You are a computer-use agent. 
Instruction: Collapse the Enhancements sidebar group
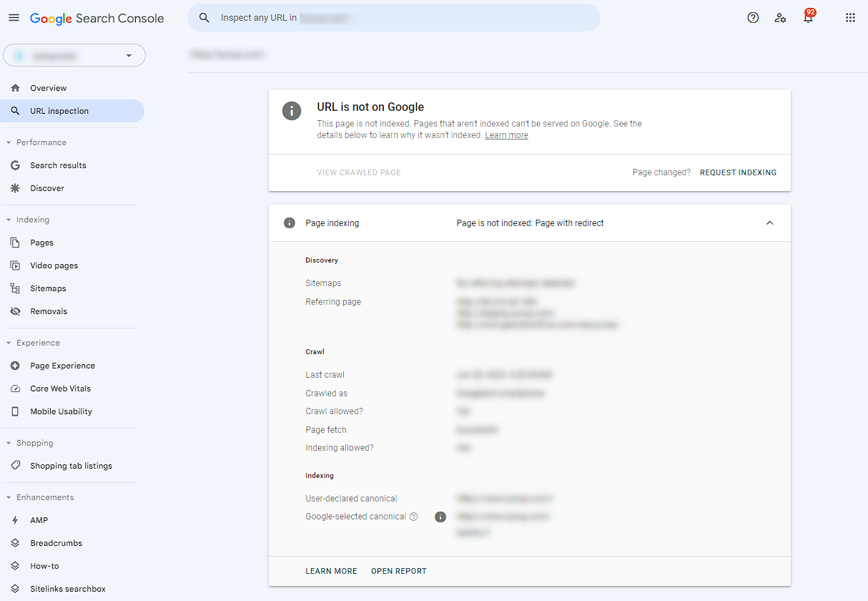[9, 497]
